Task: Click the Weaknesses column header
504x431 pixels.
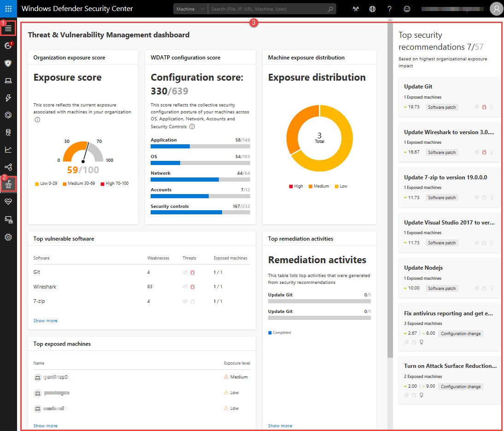Action: pyautogui.click(x=158, y=258)
